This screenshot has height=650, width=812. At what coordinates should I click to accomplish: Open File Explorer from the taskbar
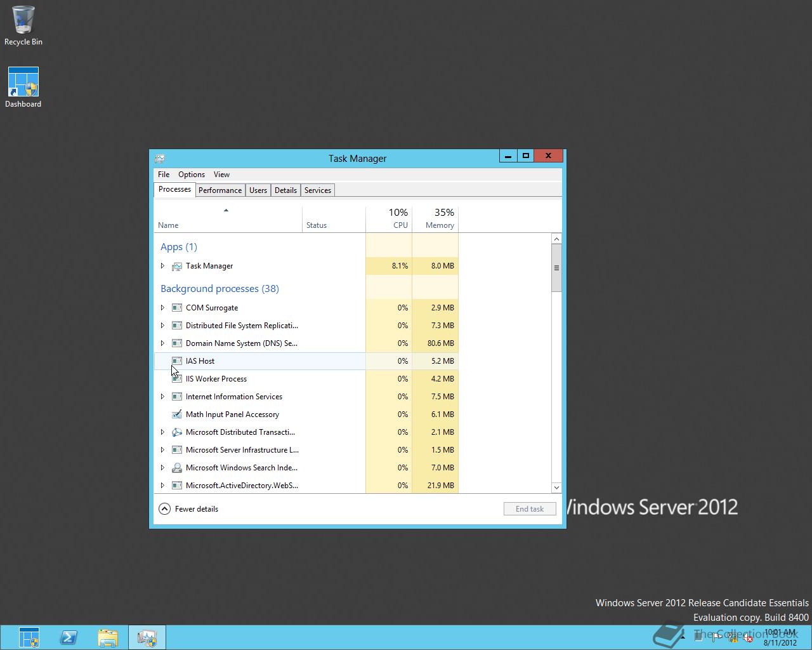tap(108, 637)
